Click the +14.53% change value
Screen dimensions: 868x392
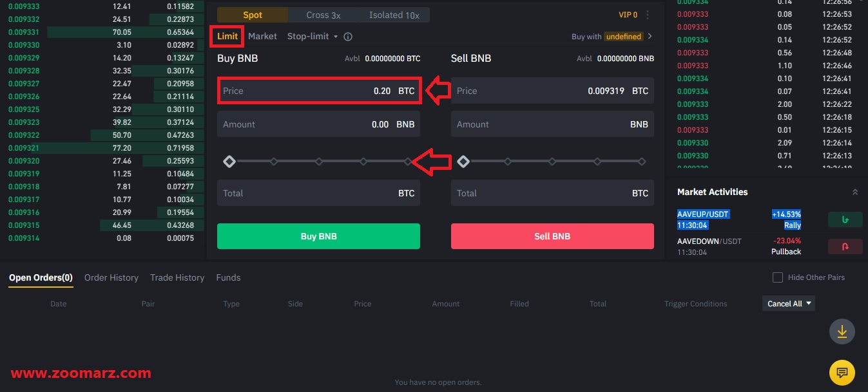[786, 214]
